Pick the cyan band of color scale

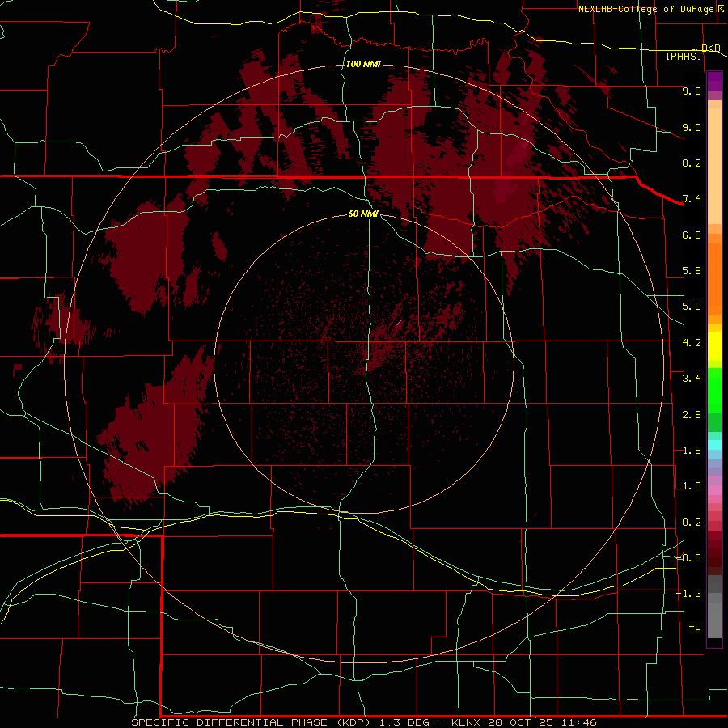click(x=714, y=445)
